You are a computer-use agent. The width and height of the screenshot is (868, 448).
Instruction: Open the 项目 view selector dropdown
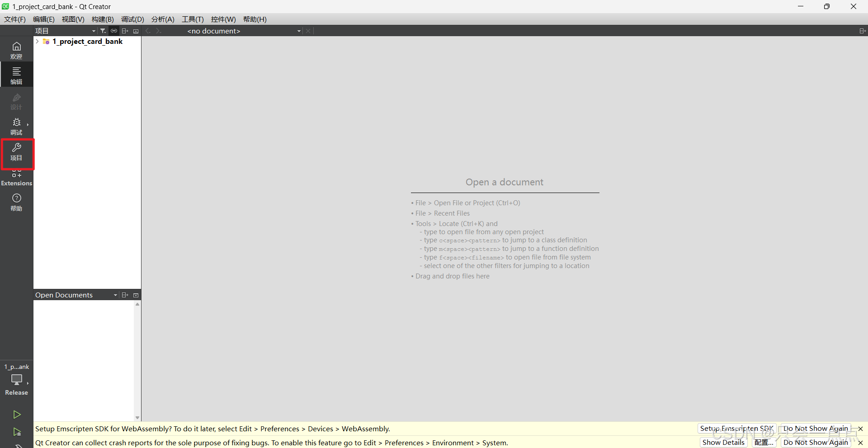(66, 31)
